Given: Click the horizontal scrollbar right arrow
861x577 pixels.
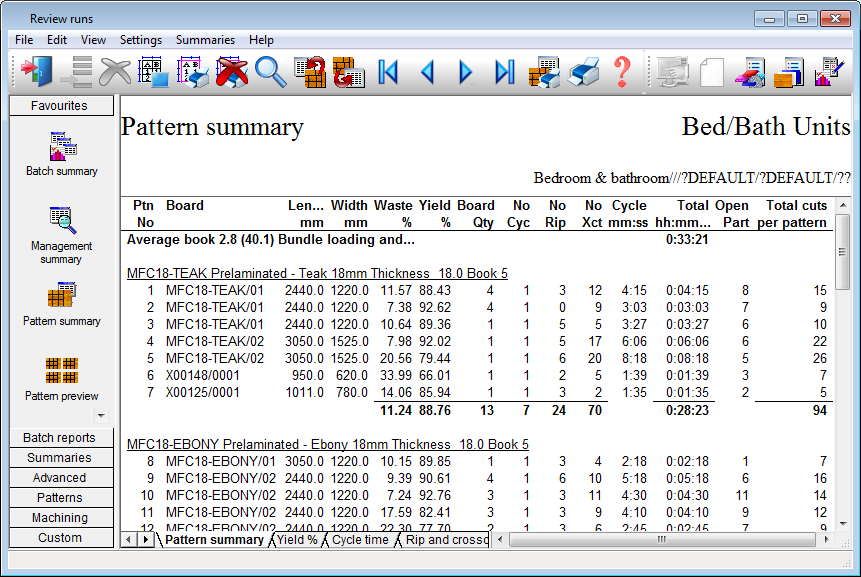Looking at the screenshot, I should (x=826, y=540).
